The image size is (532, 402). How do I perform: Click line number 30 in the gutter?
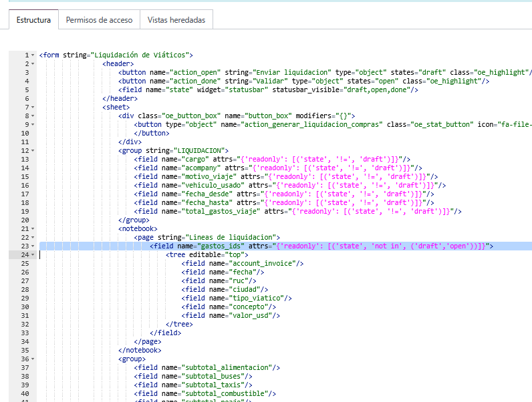[24, 307]
